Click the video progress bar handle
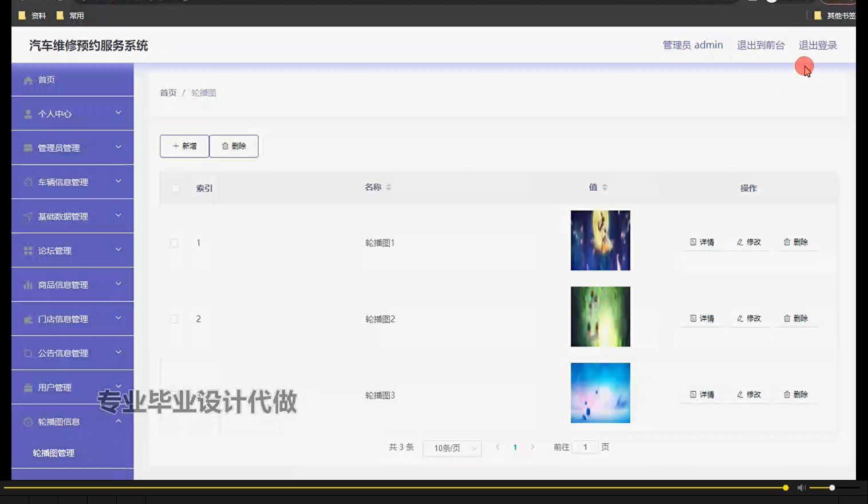868x504 pixels. tap(786, 487)
